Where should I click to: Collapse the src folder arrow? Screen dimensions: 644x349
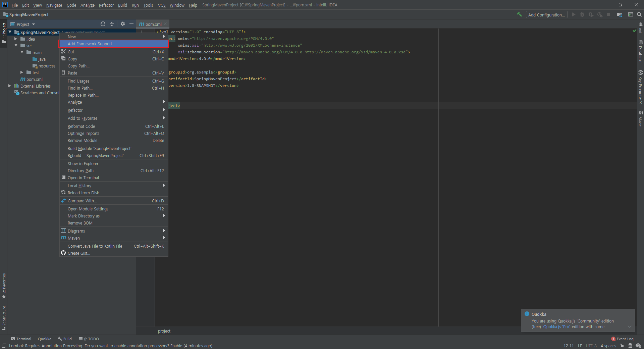click(x=16, y=46)
